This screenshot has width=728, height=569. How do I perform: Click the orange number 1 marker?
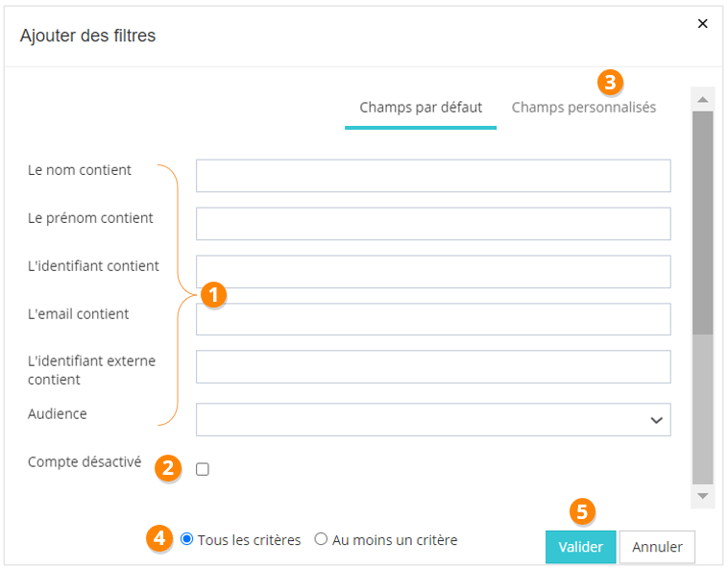tap(215, 293)
